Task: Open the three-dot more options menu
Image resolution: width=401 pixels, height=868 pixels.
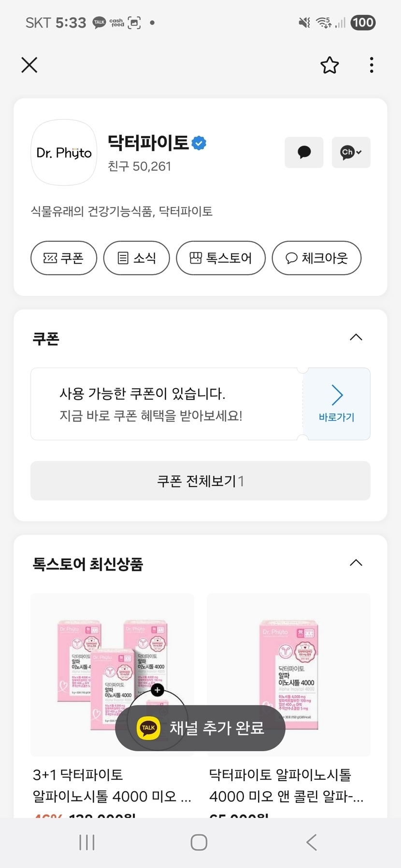Action: coord(371,65)
